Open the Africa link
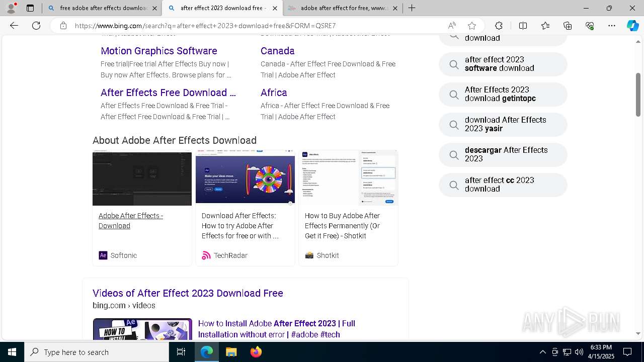Viewport: 644px width, 362px height. click(x=274, y=93)
